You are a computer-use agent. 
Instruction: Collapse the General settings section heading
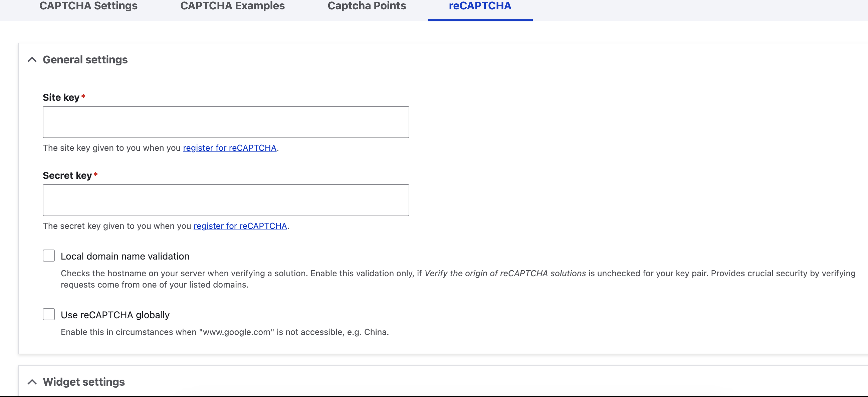click(85, 60)
